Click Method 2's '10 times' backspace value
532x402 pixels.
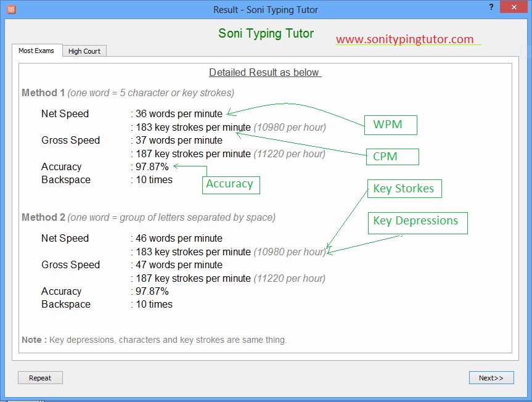154,304
